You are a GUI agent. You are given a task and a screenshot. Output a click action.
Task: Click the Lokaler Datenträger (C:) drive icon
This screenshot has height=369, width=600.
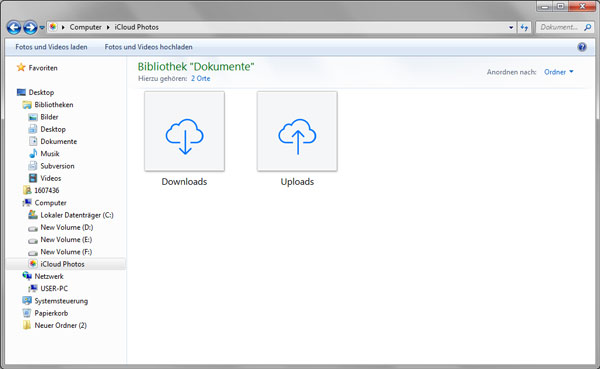click(33, 215)
